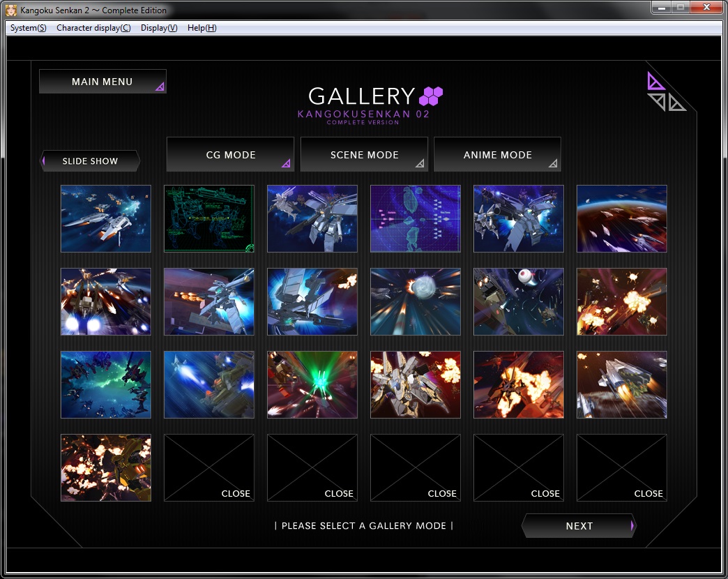Open speeding sphere explosion thumbnail
728x579 pixels.
click(416, 301)
